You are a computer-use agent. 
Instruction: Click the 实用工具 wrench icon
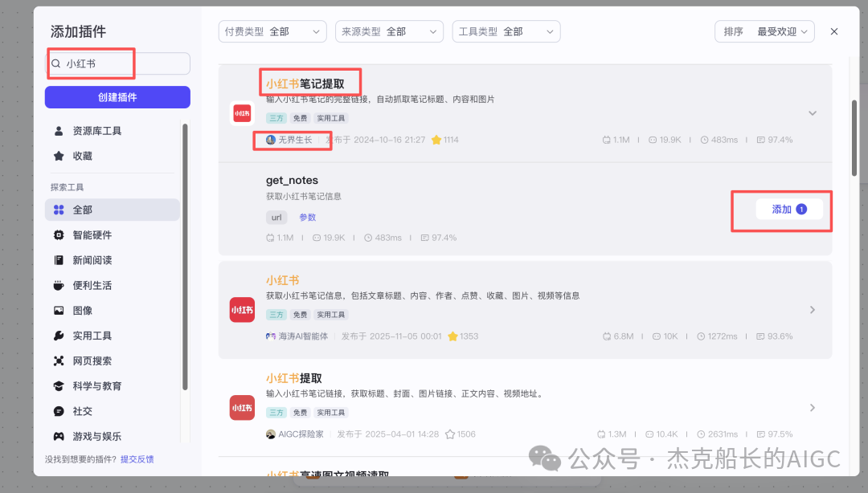[x=59, y=336]
